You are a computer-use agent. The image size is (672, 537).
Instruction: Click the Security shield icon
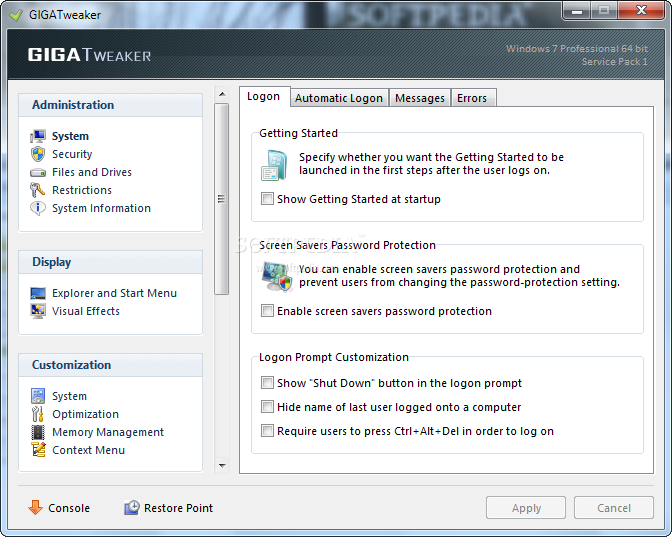tap(38, 154)
